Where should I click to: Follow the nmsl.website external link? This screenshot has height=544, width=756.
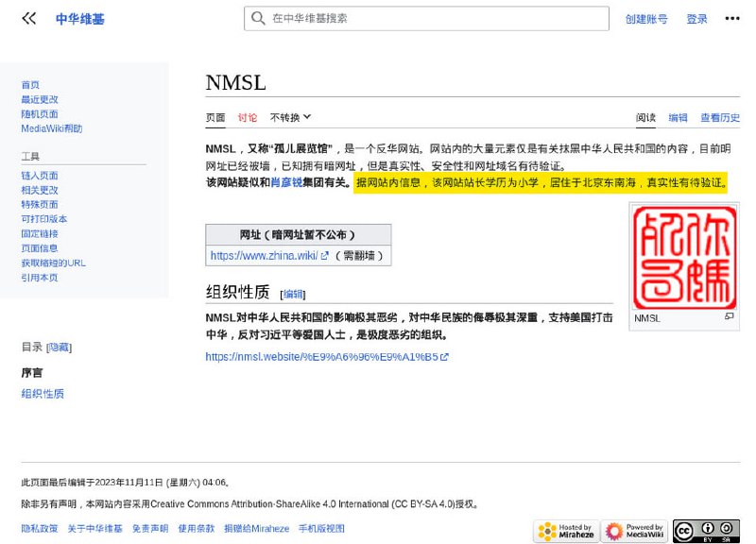pos(324,357)
